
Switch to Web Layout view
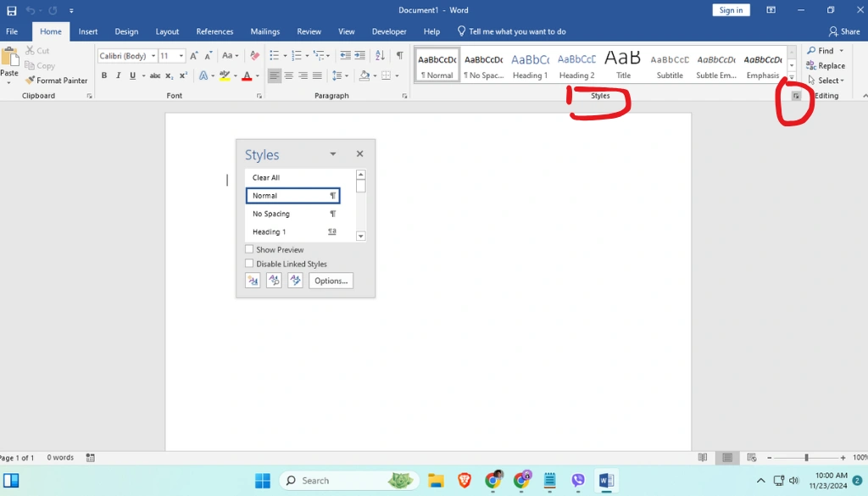(752, 457)
